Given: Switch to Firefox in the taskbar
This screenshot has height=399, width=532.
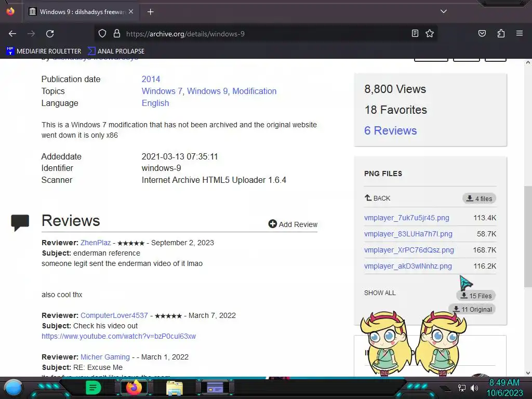Looking at the screenshot, I should (x=134, y=388).
